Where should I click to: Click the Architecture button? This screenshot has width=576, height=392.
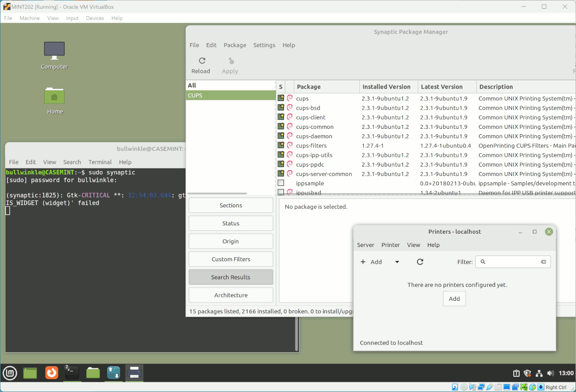coord(231,295)
